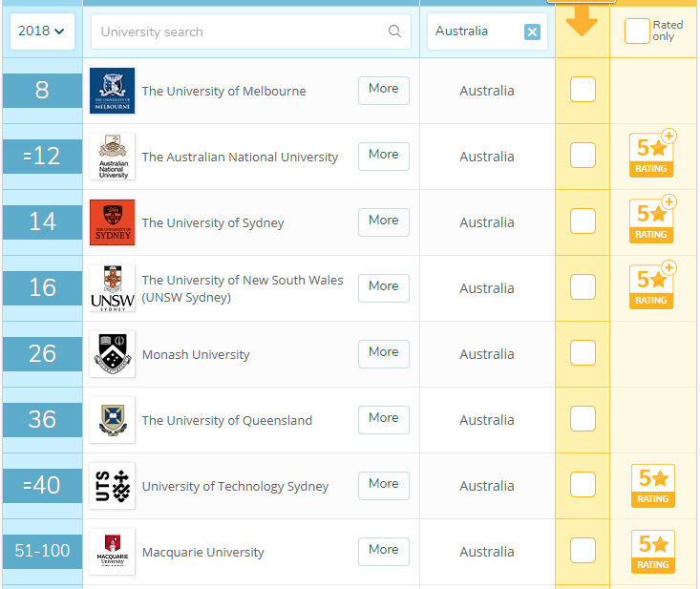Open University of Queensland crest logo
This screenshot has height=589, width=700.
pos(112,420)
